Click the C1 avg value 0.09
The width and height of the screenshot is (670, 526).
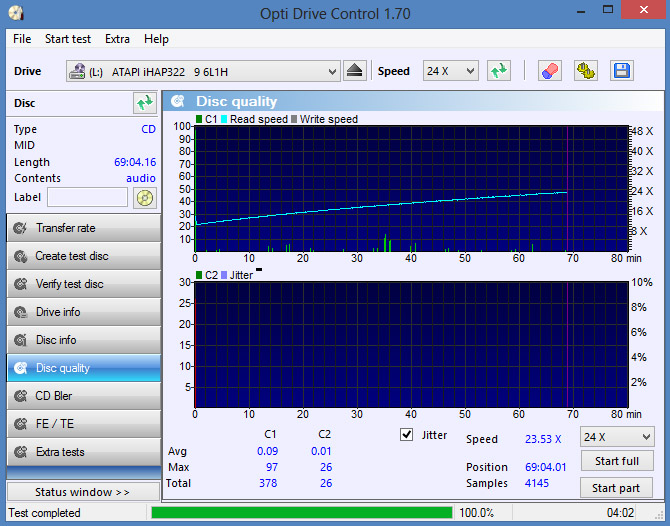pyautogui.click(x=267, y=451)
